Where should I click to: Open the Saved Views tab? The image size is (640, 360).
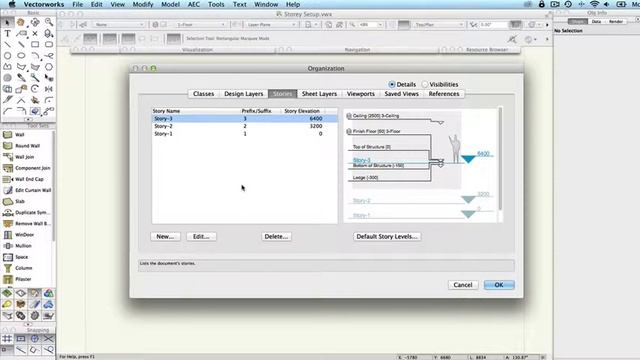401,94
